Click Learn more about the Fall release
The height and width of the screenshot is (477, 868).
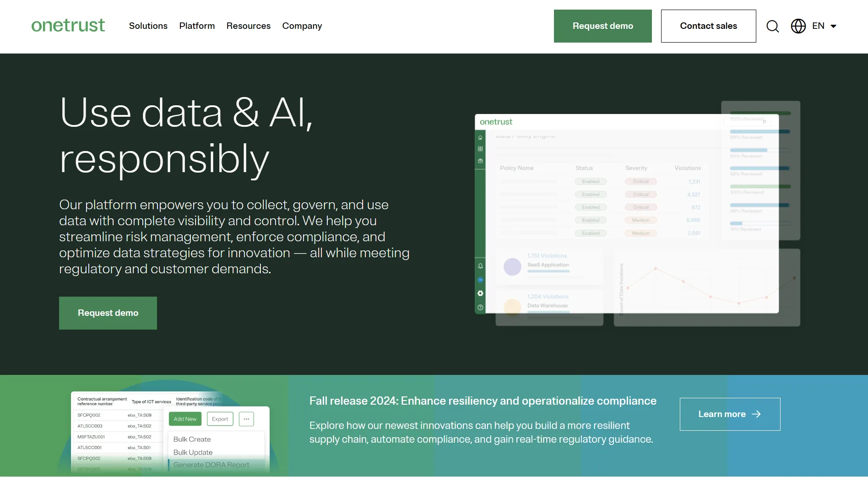click(729, 414)
